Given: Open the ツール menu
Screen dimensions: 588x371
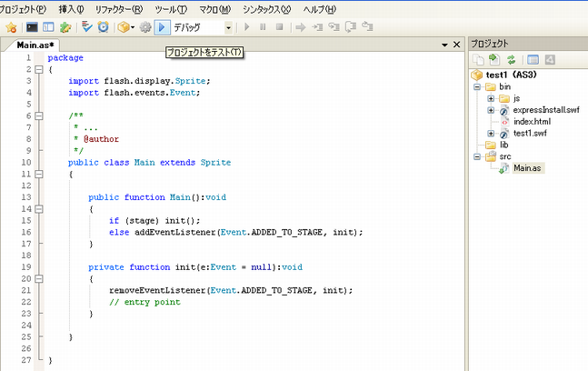Looking at the screenshot, I should [x=171, y=9].
